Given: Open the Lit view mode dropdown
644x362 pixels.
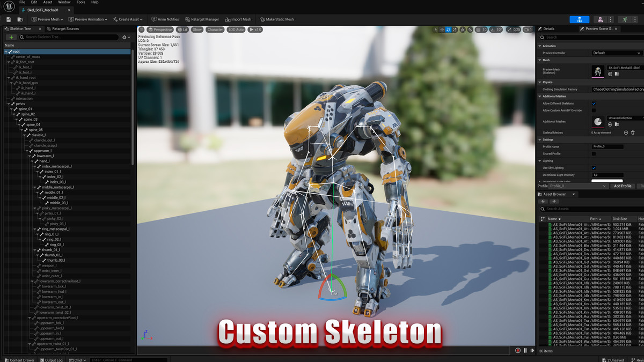Looking at the screenshot, I should click(x=183, y=29).
